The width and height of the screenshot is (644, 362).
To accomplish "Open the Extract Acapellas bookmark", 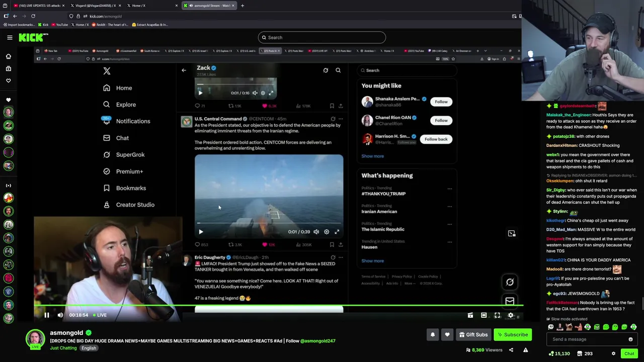I will point(149,25).
